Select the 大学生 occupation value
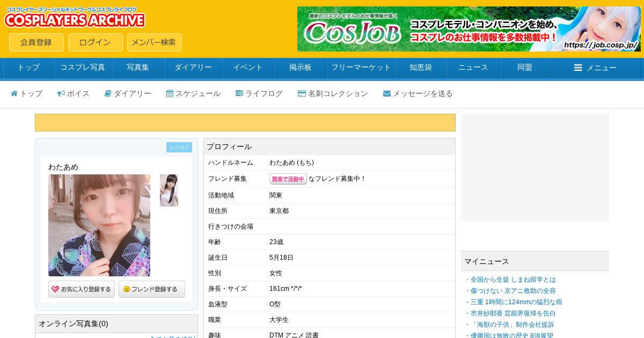 (x=279, y=320)
